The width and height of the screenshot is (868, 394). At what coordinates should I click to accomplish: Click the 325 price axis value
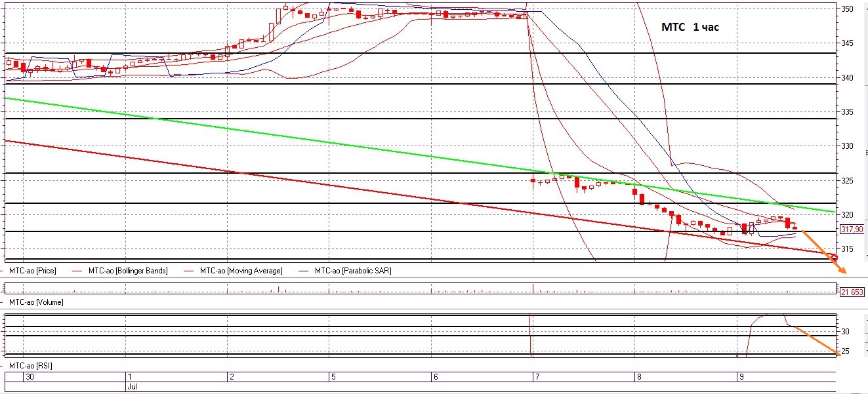click(848, 180)
